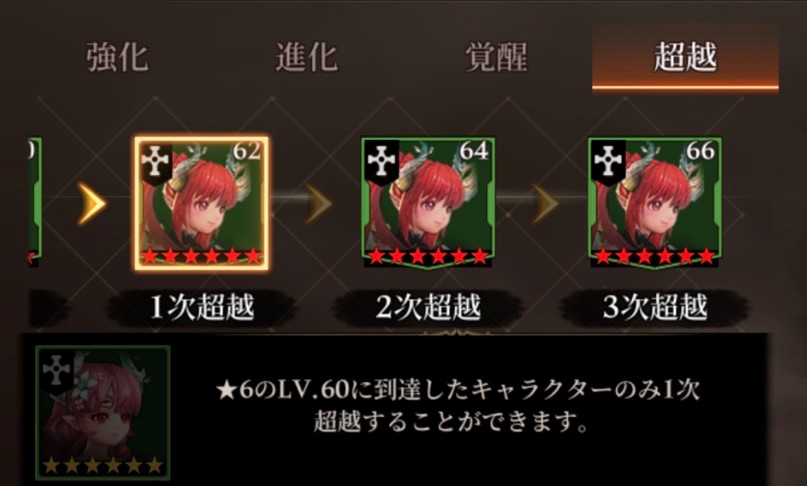The height and width of the screenshot is (486, 807).
Task: Click the partially visible portrait at left edge
Action: coord(34,202)
